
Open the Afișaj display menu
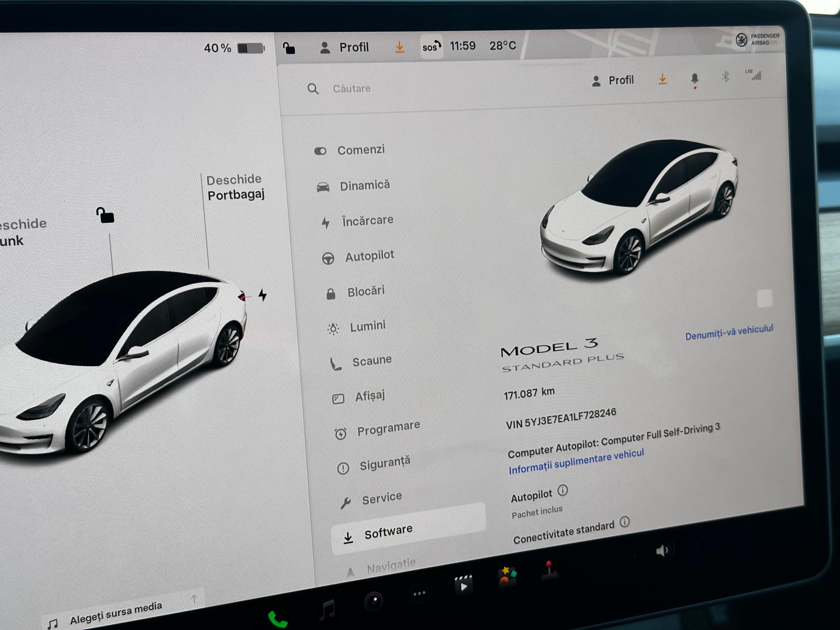tap(358, 397)
